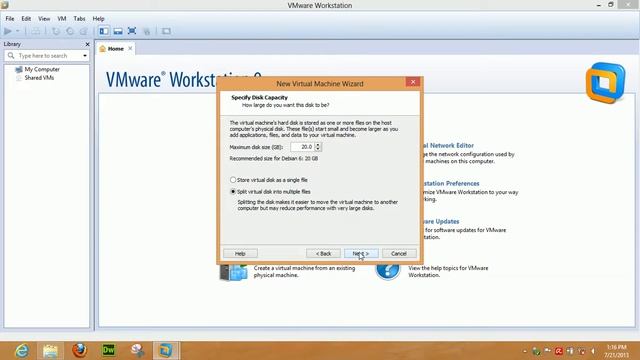The height and width of the screenshot is (360, 640).
Task: Open File Explorer from the taskbar
Action: pos(50,351)
